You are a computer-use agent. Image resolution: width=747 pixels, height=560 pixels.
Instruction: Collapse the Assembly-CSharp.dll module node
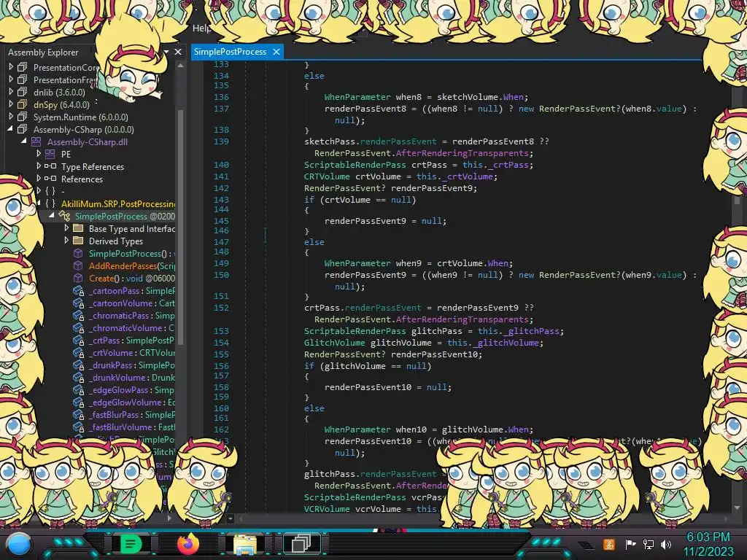[24, 141]
